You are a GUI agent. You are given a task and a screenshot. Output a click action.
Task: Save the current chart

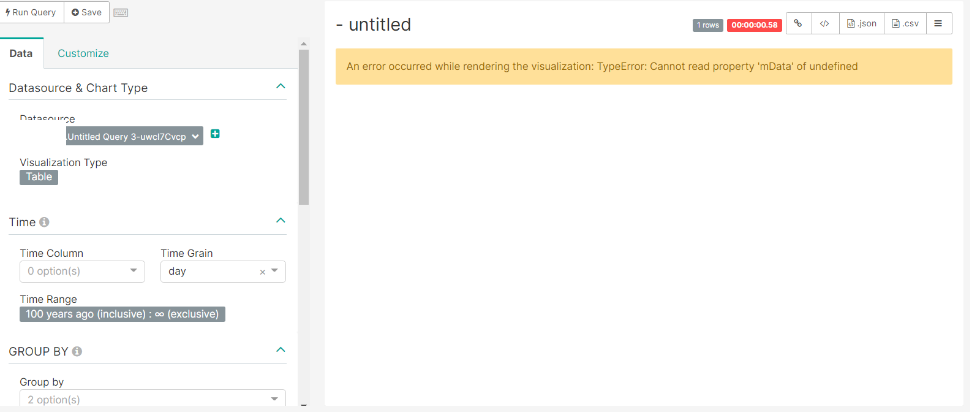(x=86, y=12)
